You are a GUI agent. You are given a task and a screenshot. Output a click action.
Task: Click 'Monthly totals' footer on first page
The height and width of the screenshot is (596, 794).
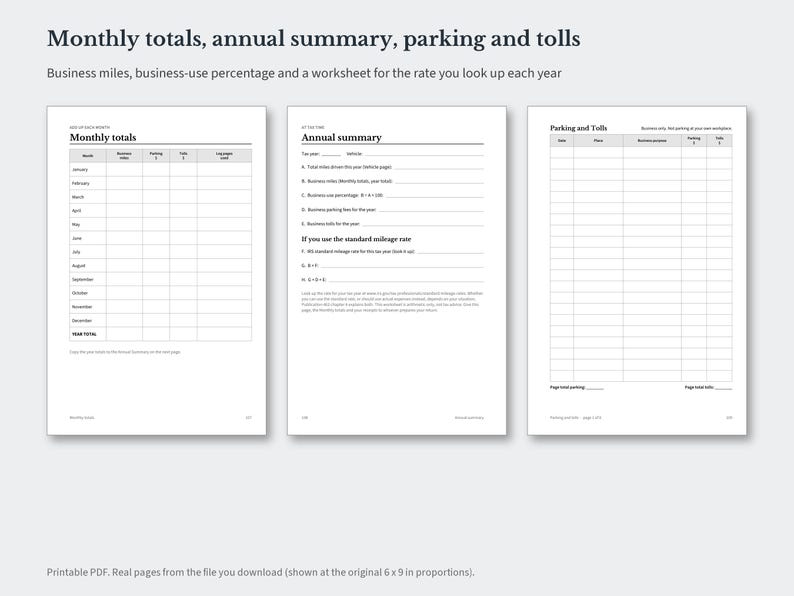point(82,418)
